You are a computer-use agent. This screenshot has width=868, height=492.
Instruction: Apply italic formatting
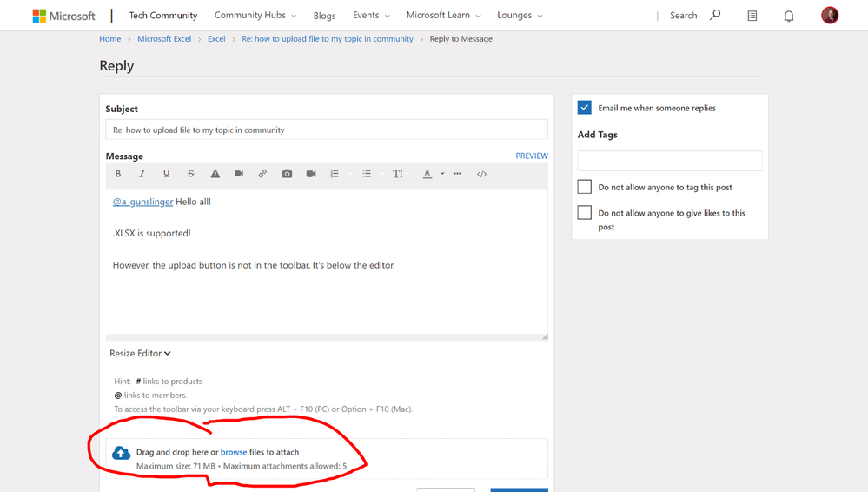[x=142, y=174]
